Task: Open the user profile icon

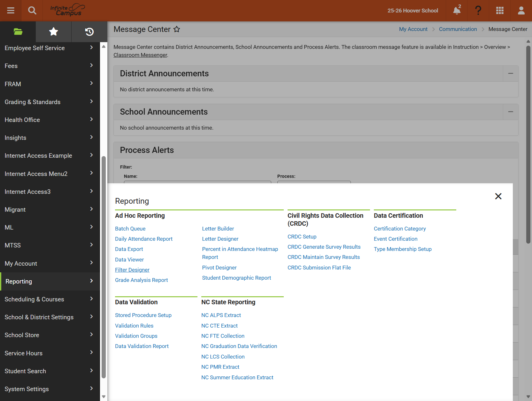Action: [x=521, y=11]
